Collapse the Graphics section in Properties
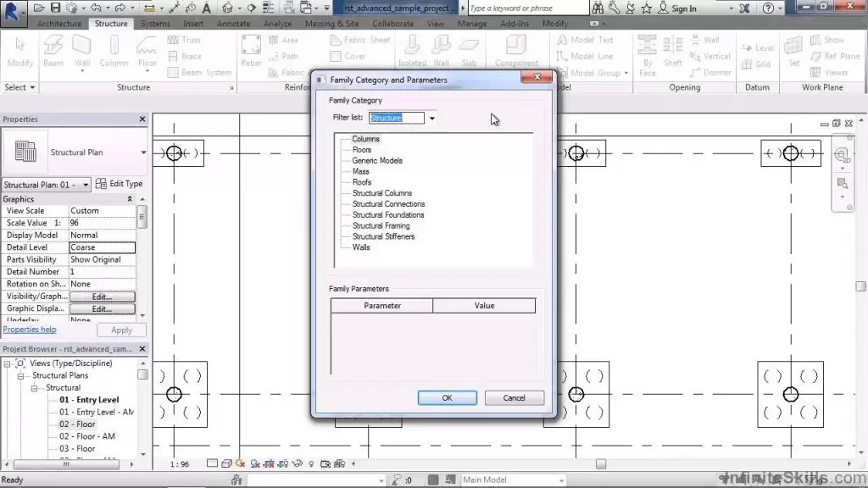This screenshot has height=488, width=868. point(130,199)
